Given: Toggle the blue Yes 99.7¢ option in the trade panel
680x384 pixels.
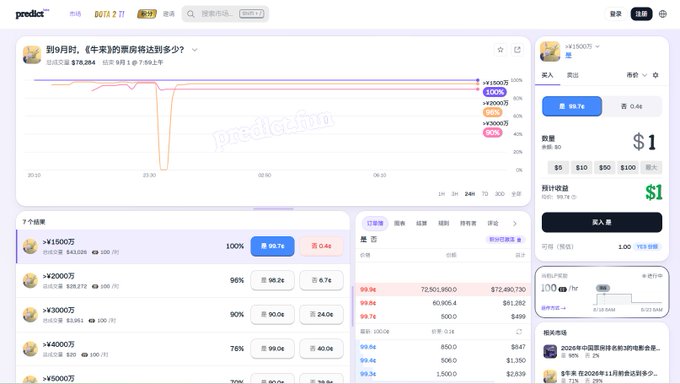Looking at the screenshot, I should coord(572,106).
